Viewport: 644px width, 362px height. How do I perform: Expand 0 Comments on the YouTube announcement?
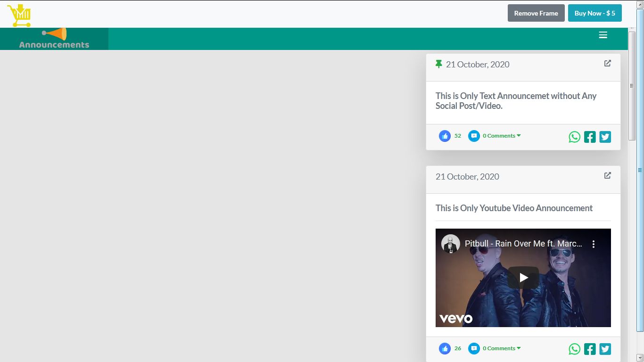(502, 348)
